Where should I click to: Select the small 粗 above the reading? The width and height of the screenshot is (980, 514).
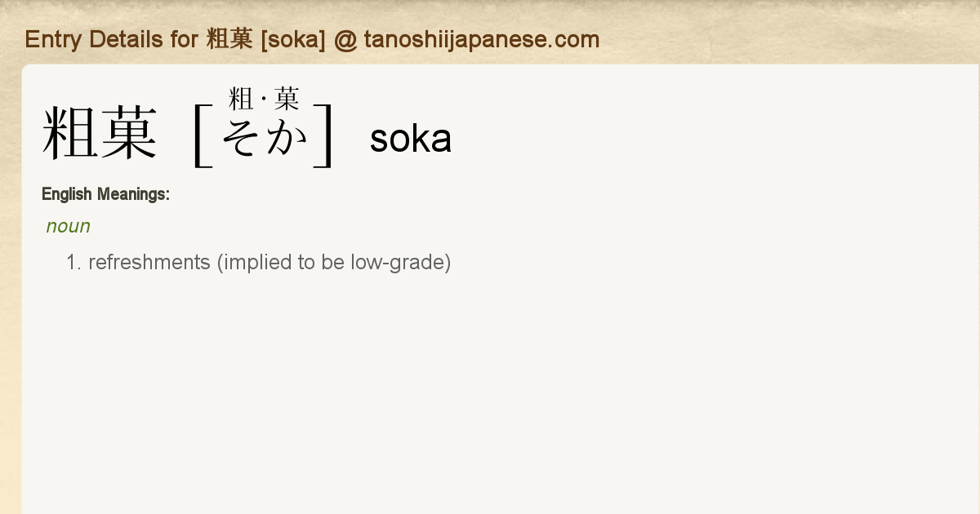[241, 100]
